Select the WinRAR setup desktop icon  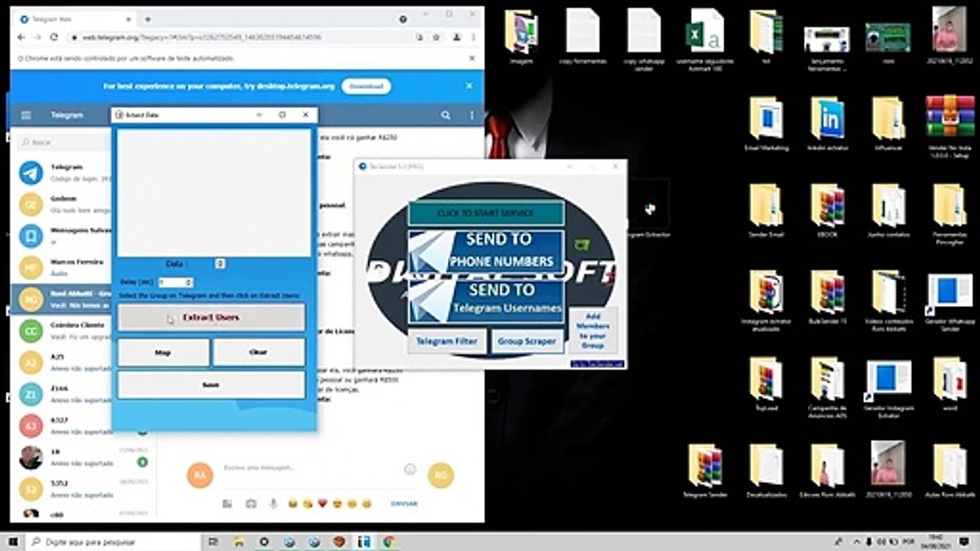click(949, 126)
